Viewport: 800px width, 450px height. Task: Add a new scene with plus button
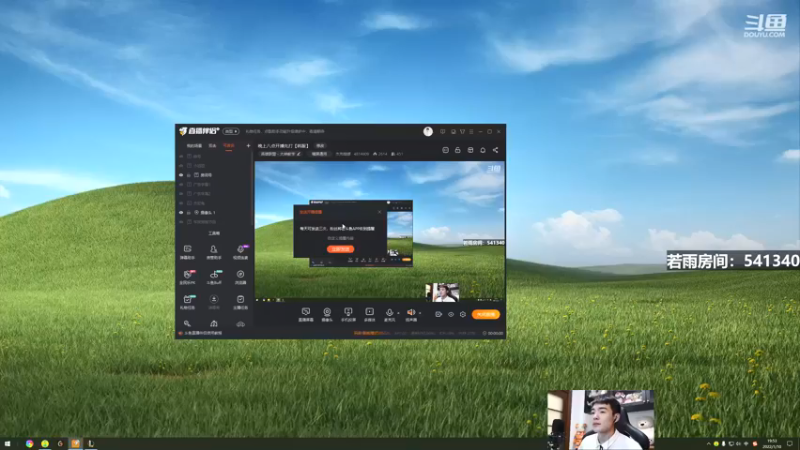(248, 146)
